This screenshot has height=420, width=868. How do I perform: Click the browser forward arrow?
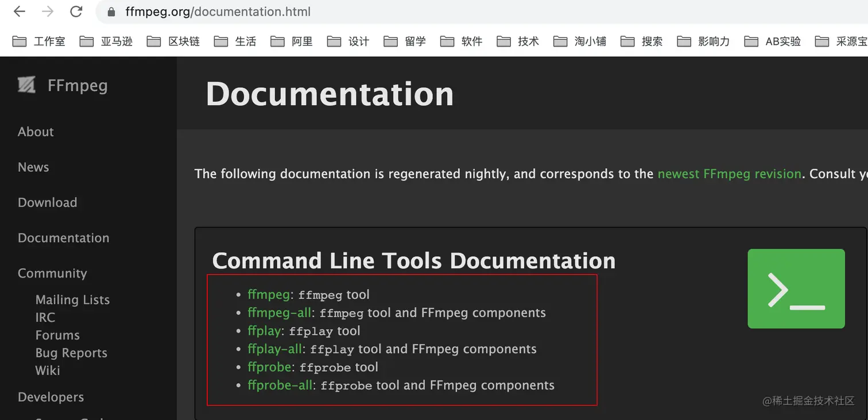(x=48, y=11)
